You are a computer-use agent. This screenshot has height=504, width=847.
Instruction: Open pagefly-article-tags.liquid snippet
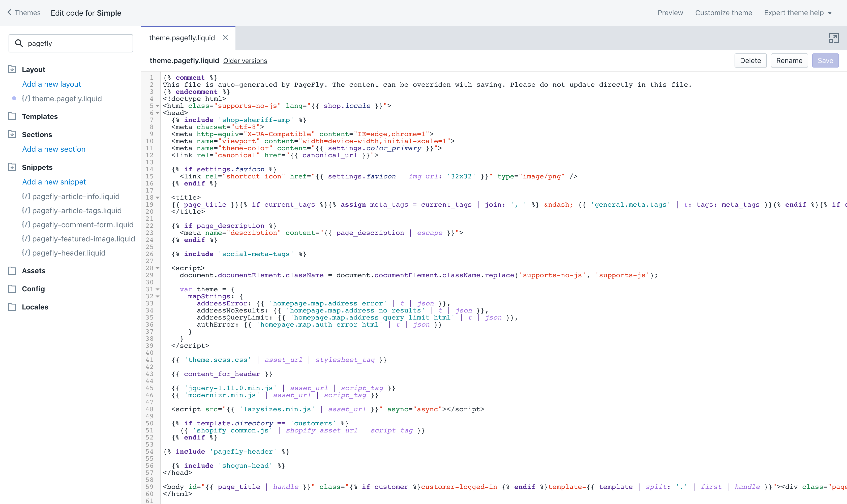77,211
